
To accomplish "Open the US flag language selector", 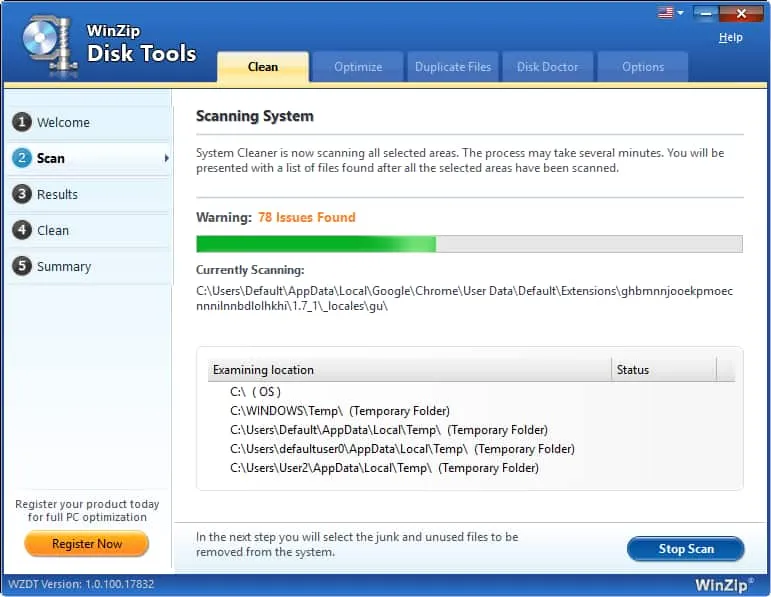I will (x=671, y=12).
